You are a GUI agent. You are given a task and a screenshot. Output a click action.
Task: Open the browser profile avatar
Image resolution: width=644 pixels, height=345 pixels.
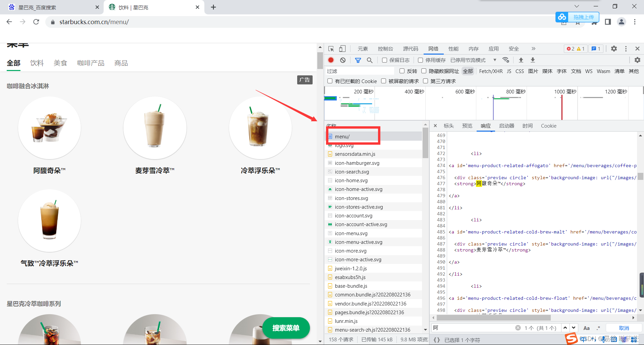pos(622,22)
